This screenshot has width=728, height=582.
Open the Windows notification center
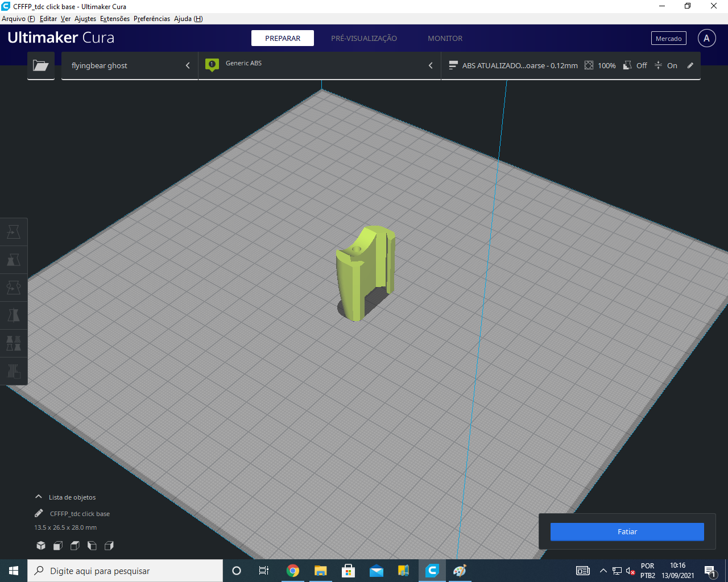(710, 571)
